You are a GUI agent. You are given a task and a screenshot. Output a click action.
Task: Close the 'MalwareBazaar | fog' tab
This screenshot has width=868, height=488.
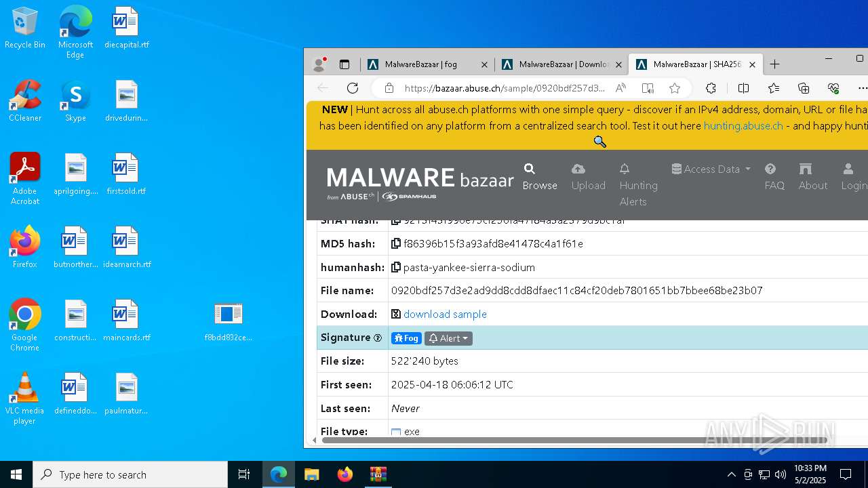[484, 64]
